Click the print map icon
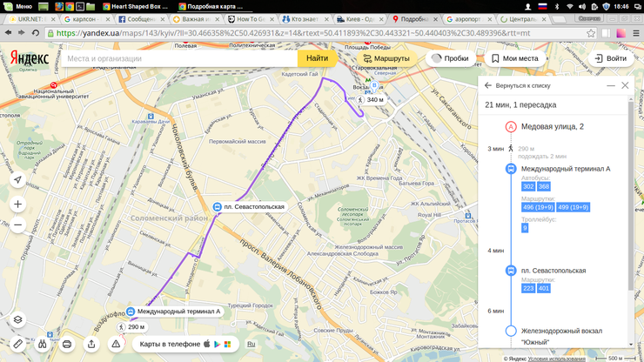Screen dimensions: 644x362 (x=67, y=344)
